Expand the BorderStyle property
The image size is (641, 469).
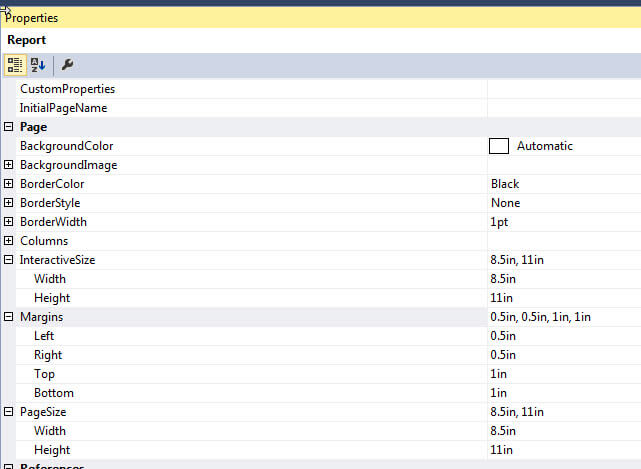coord(9,203)
